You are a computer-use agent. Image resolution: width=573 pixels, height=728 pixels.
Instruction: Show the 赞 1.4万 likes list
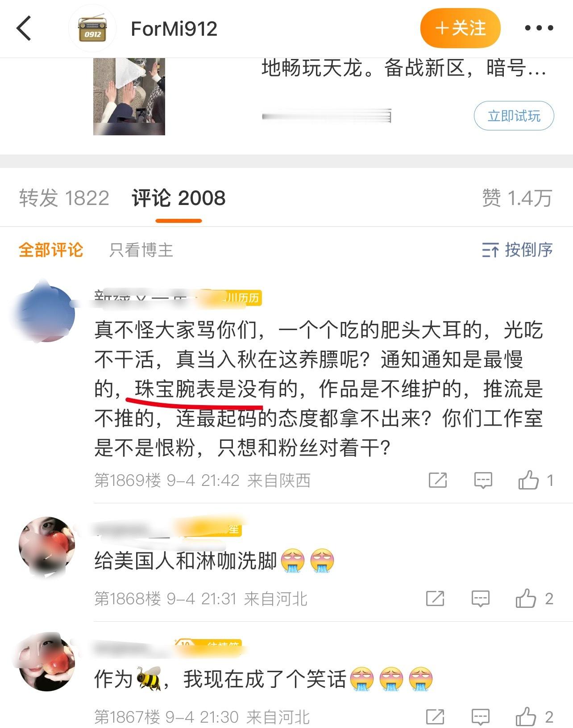click(517, 198)
